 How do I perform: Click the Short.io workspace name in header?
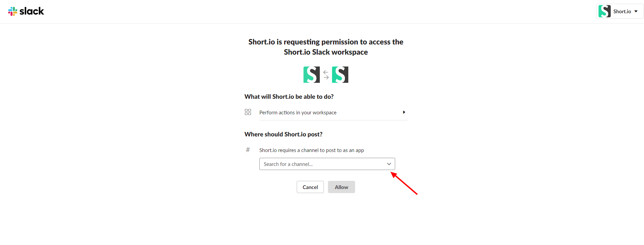pyautogui.click(x=622, y=12)
